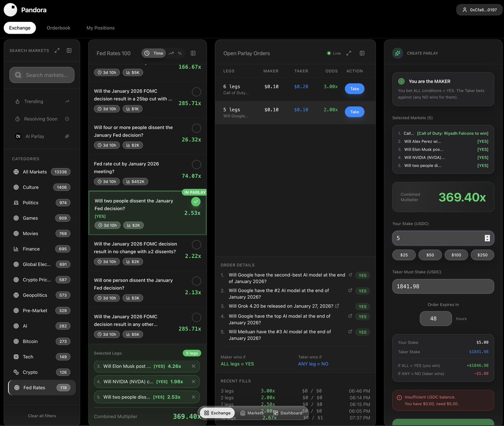This screenshot has height=426, width=504.
Task: Collapse the Fed Rates 100 panel
Action: (x=193, y=53)
